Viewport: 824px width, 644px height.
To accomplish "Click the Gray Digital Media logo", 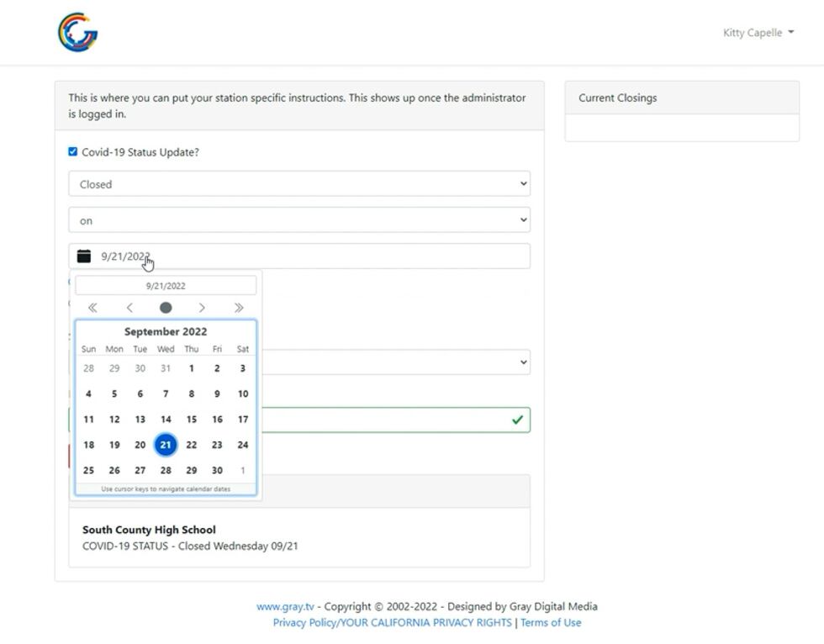I will 77,33.
